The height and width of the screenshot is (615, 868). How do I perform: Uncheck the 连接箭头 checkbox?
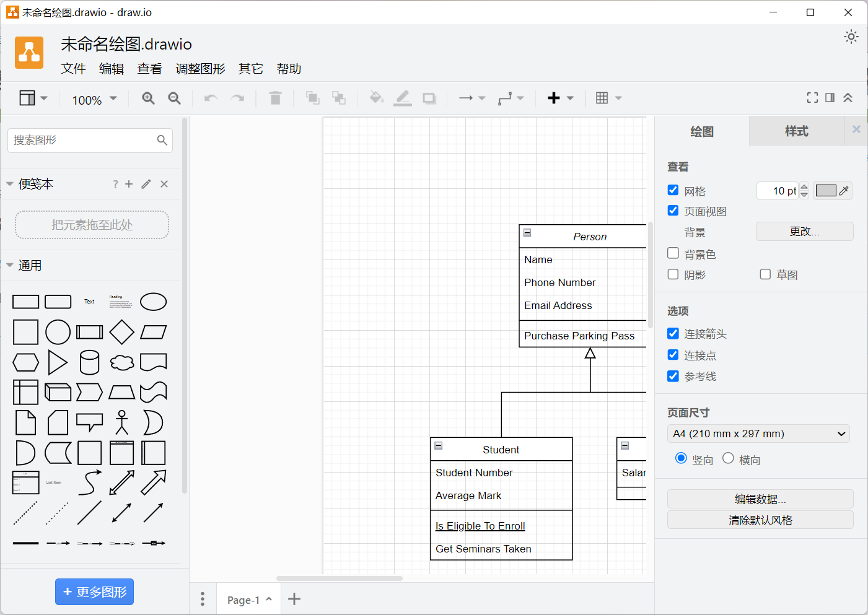(673, 333)
